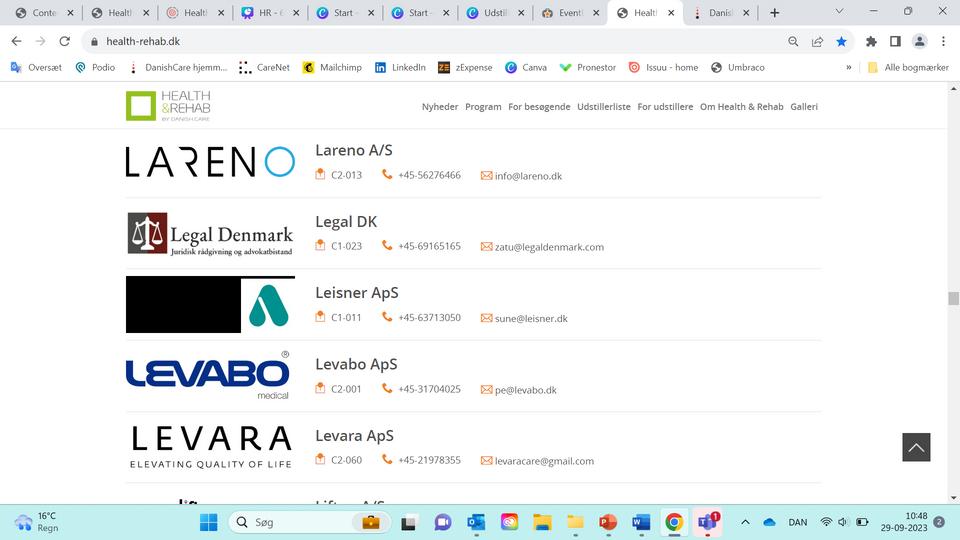Call the Levara phone number +45-21978355
The height and width of the screenshot is (540, 960).
pyautogui.click(x=429, y=460)
